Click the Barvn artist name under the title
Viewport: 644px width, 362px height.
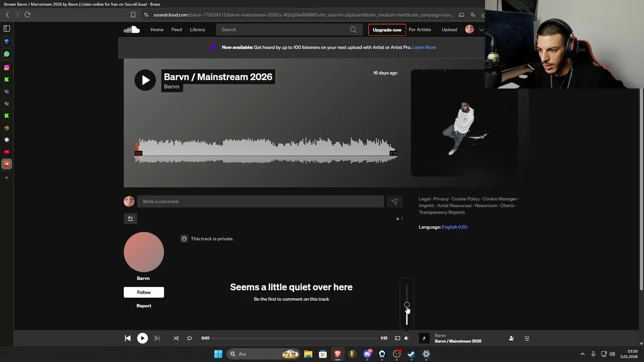coord(172,86)
